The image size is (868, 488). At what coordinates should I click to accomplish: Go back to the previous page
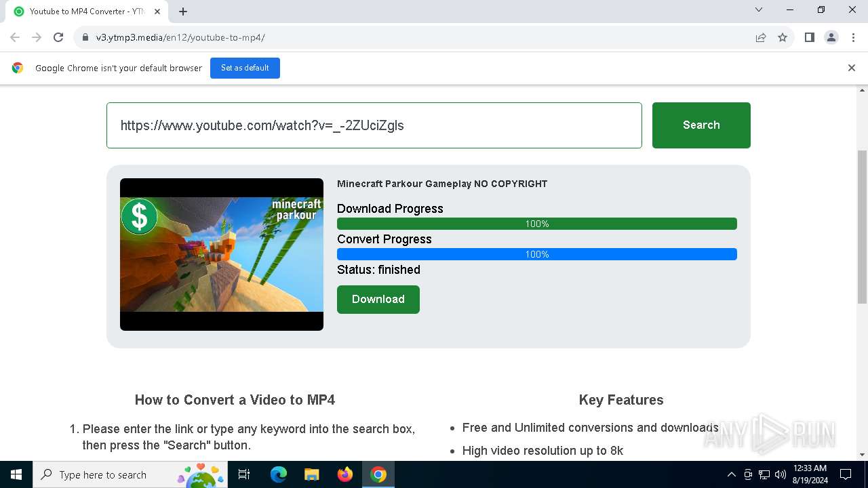(x=15, y=37)
